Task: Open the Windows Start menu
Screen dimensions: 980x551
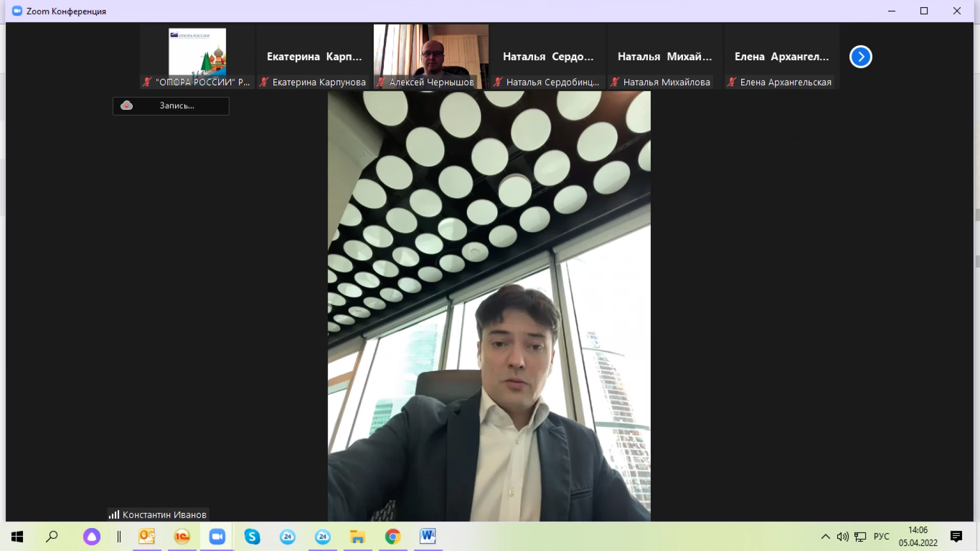Action: [x=17, y=536]
